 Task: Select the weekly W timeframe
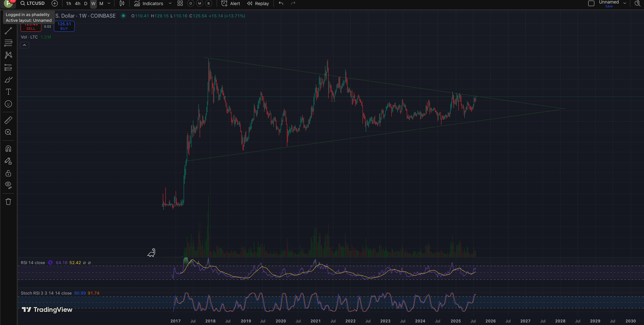pos(93,4)
